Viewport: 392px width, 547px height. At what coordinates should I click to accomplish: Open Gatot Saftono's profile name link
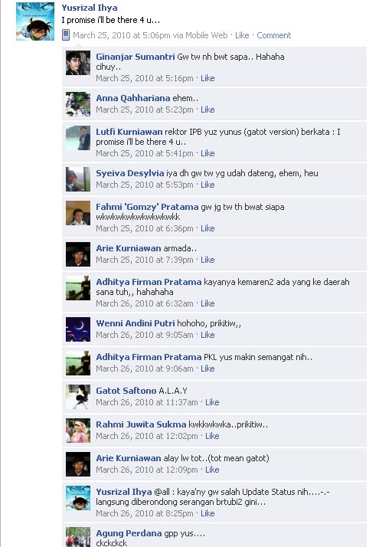click(x=126, y=391)
